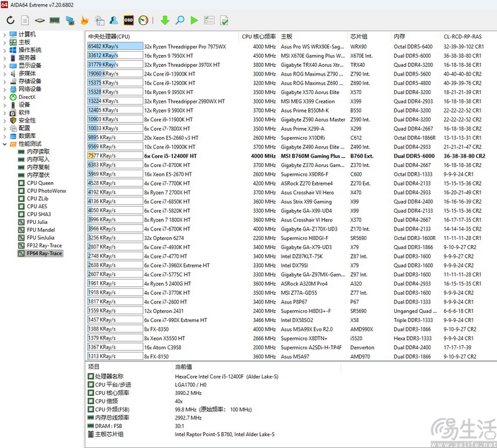Viewport: 497px width, 448px height.
Task: Sort by CL-RCD-RP-RAS column header
Action: pos(469,36)
